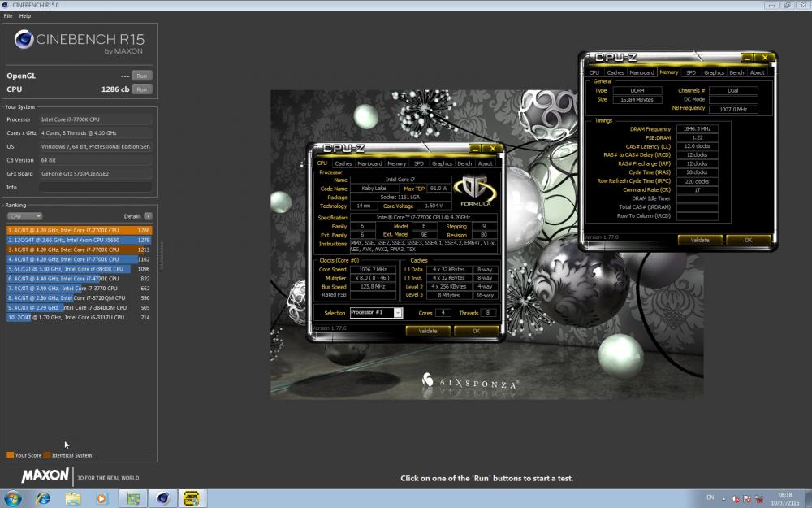Viewport: 812px width, 508px height.
Task: Open Windows Explorer folder from taskbar
Action: click(72, 499)
